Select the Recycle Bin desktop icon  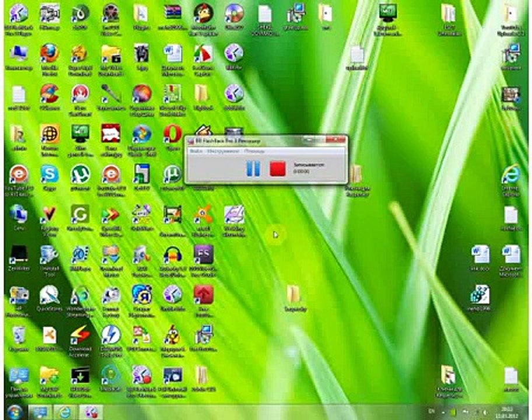[x=19, y=338]
